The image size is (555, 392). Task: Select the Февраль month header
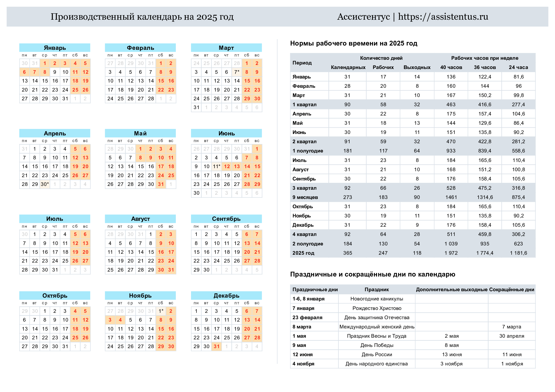[x=140, y=48]
